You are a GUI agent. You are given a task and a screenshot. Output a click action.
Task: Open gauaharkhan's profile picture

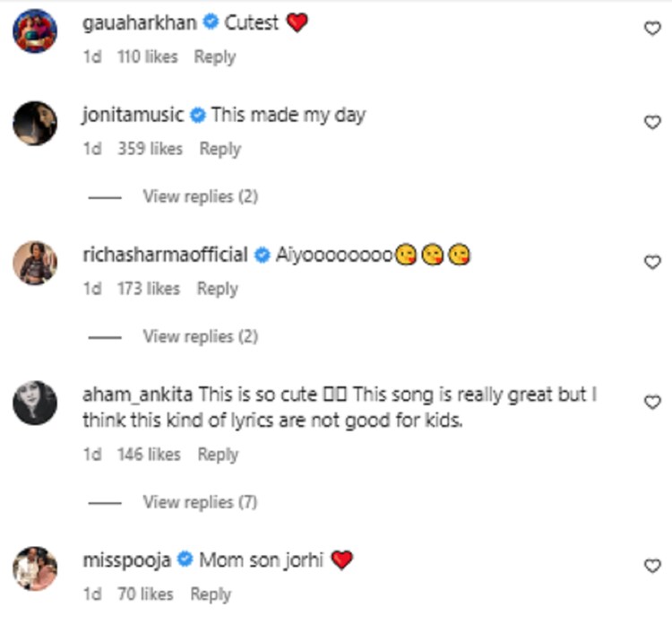coord(35,32)
